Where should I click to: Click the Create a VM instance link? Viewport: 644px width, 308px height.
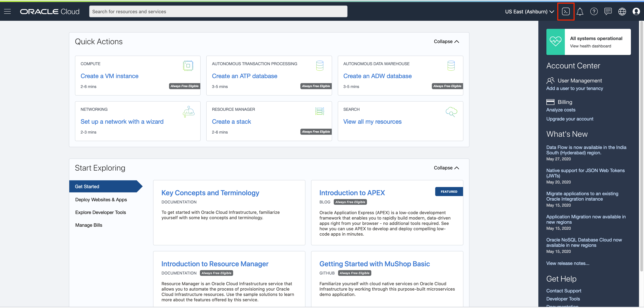click(x=109, y=76)
